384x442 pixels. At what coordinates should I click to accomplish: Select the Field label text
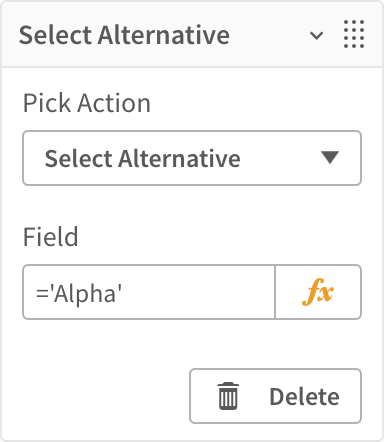click(x=51, y=236)
